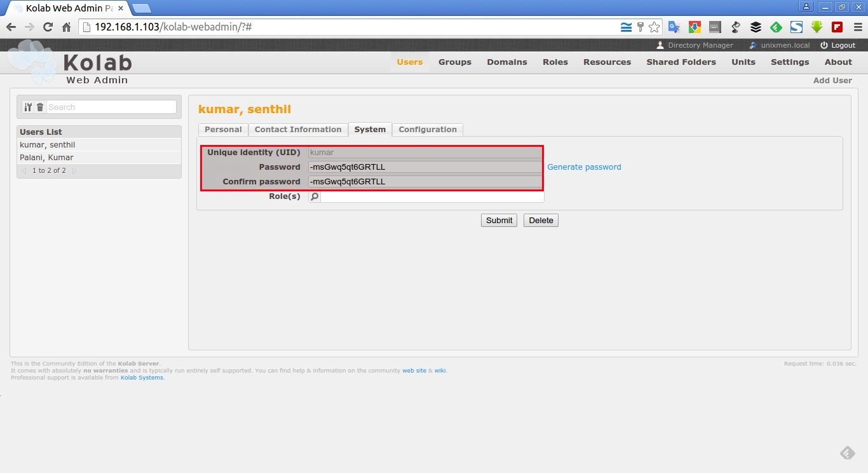Click the Logout link
The height and width of the screenshot is (473, 868).
pyautogui.click(x=843, y=45)
